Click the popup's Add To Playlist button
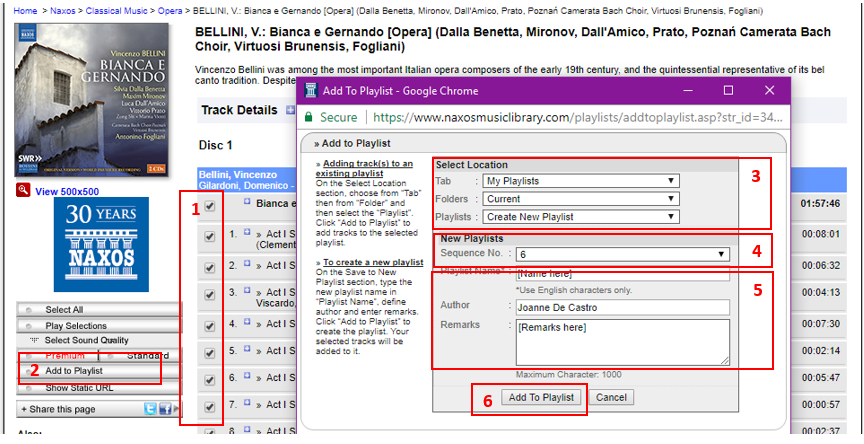The image size is (864, 444). point(541,397)
